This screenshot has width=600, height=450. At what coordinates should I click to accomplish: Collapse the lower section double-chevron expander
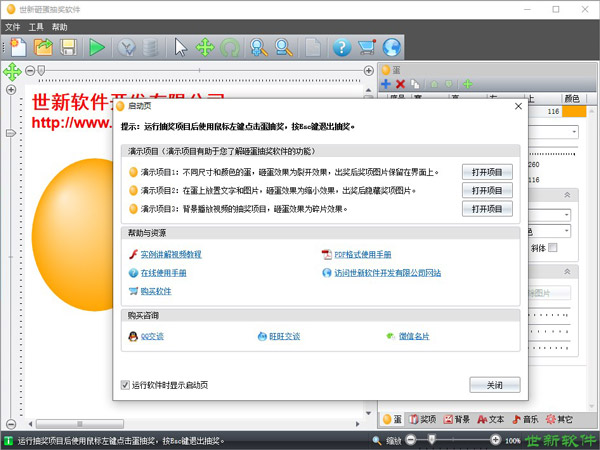(x=567, y=271)
